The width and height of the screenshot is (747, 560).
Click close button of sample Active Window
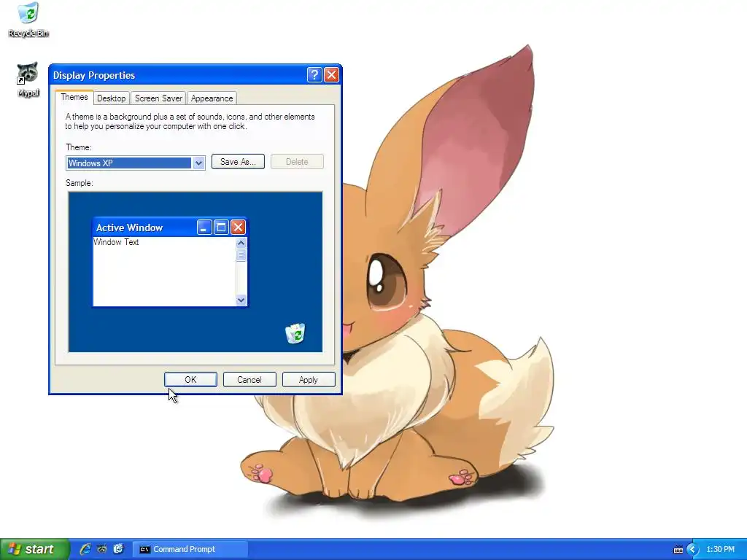[239, 227]
